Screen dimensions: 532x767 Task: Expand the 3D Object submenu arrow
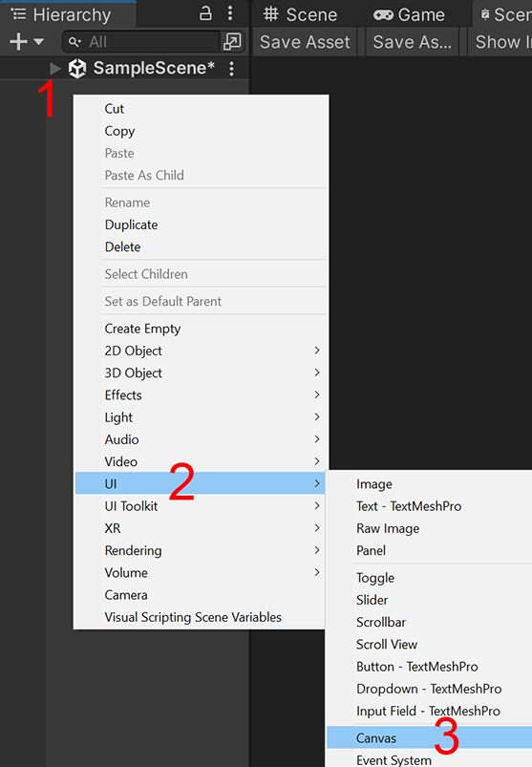317,373
